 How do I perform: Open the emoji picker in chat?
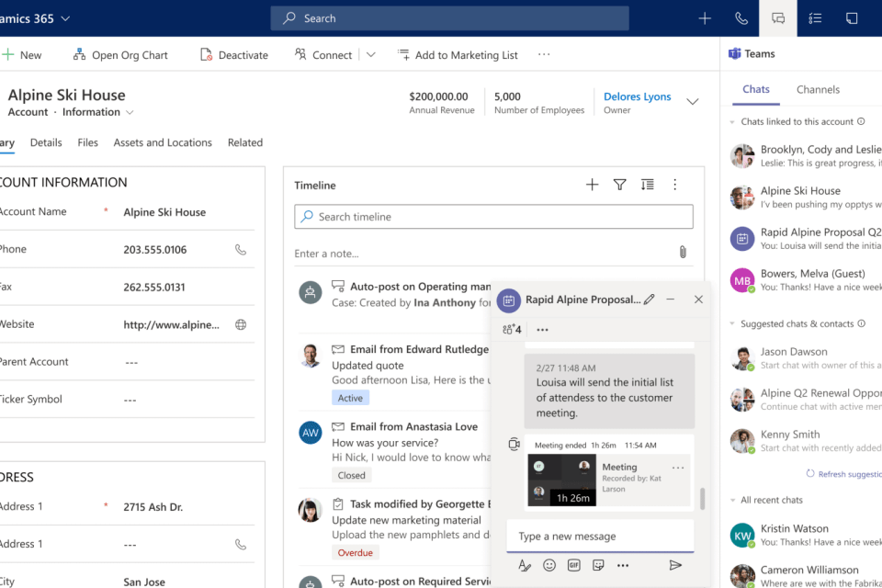[x=549, y=565]
